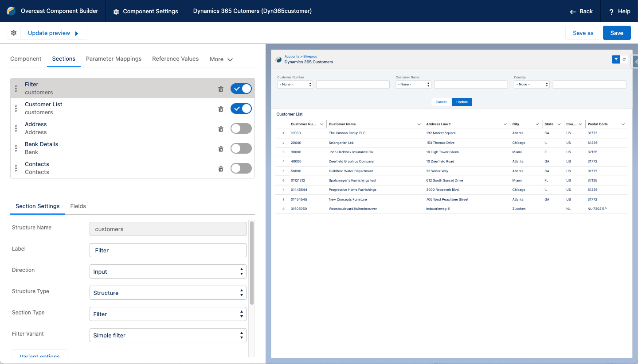Click drag handle of Customer List row

(x=16, y=108)
